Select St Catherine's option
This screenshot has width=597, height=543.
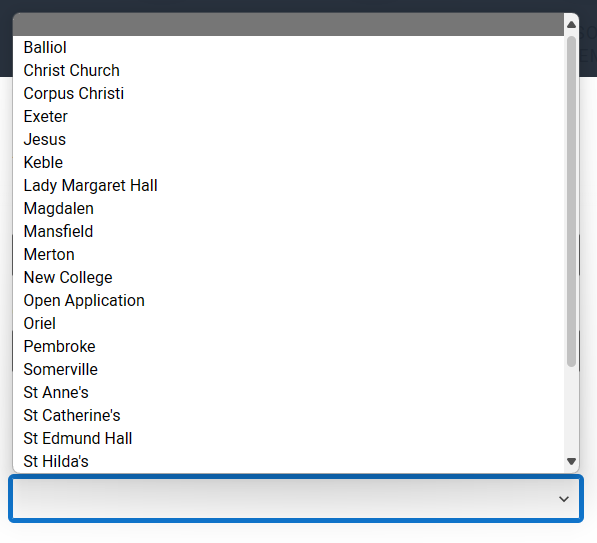pyautogui.click(x=288, y=415)
